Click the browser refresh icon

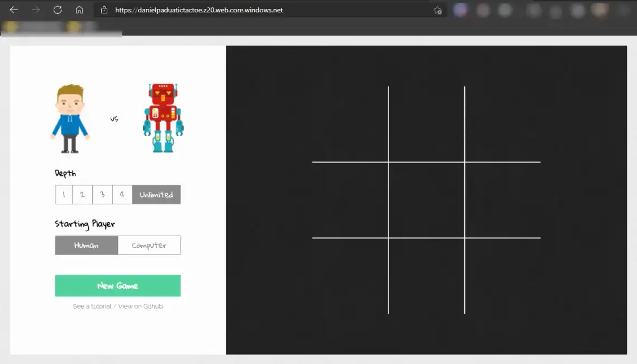tap(58, 9)
